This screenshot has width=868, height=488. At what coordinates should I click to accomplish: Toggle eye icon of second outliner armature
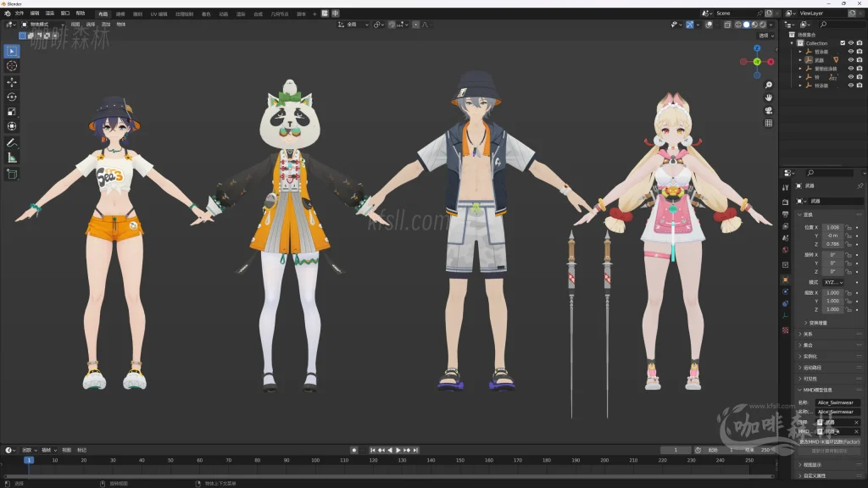pyautogui.click(x=851, y=60)
